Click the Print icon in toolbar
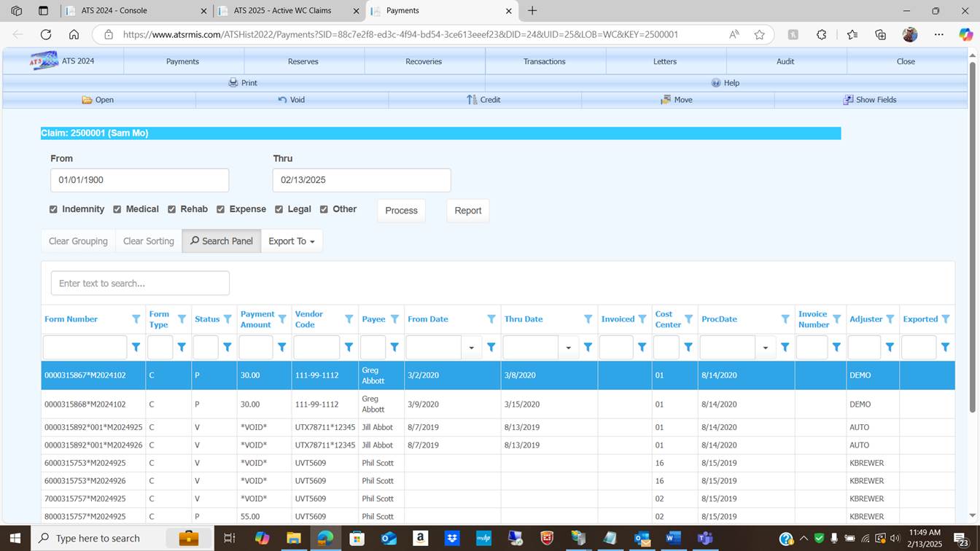 (233, 83)
